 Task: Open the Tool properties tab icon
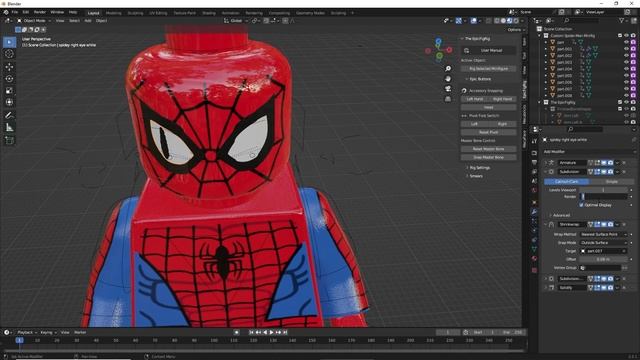point(534,141)
